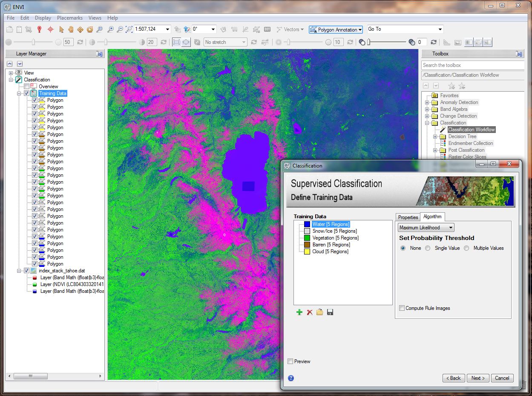The height and width of the screenshot is (396, 532).
Task: Expand the Change Detection toolbox folder
Action: pos(427,116)
